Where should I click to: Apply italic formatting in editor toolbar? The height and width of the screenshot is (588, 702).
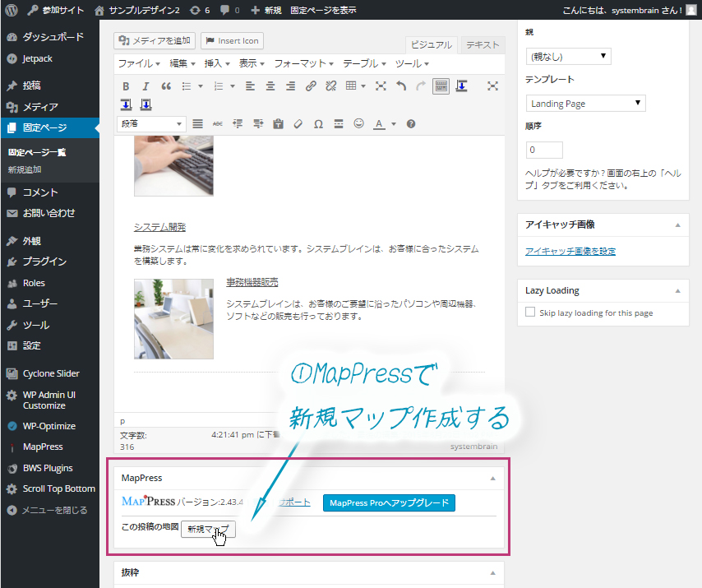pyautogui.click(x=145, y=86)
